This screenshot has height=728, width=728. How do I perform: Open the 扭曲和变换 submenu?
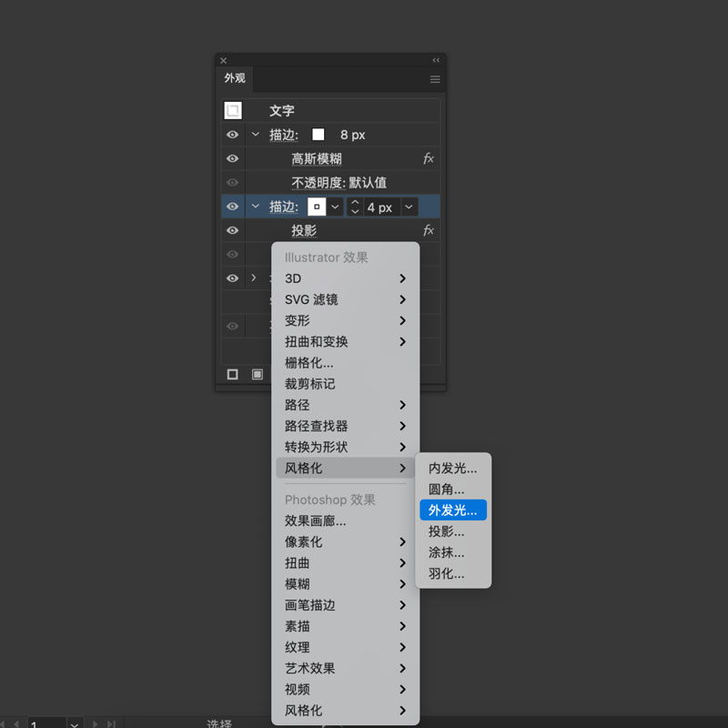coord(346,342)
